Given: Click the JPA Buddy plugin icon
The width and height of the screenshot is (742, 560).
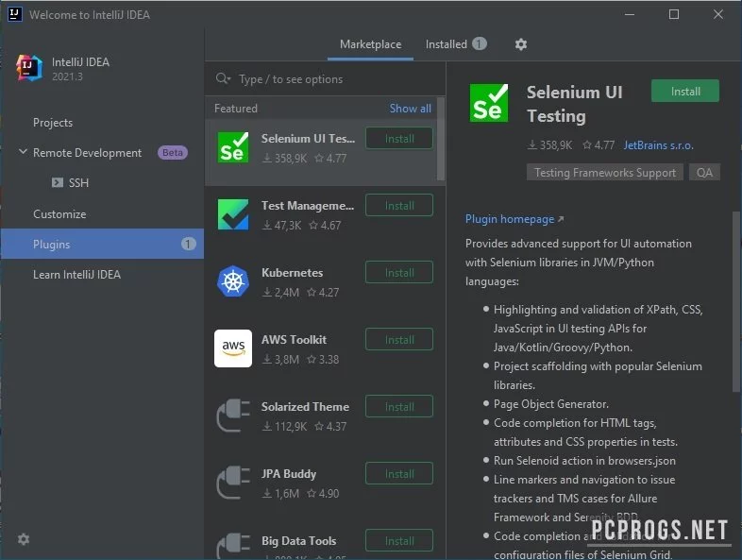Looking at the screenshot, I should pyautogui.click(x=233, y=483).
